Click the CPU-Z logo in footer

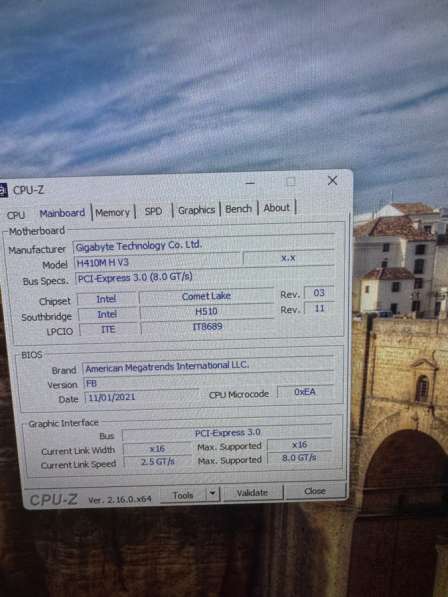pos(54,500)
